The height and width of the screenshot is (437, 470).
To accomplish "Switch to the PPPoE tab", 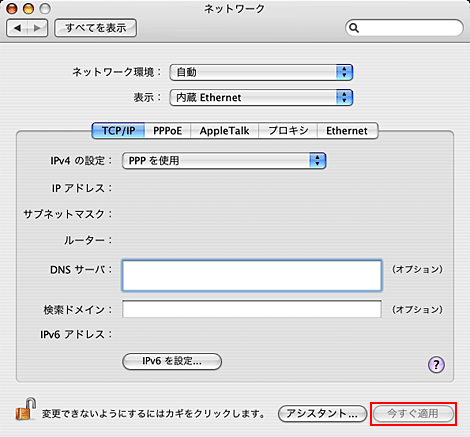I will (x=167, y=131).
